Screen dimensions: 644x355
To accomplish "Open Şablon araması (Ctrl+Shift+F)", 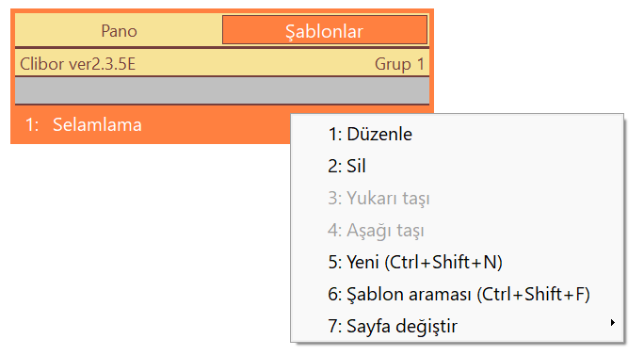I will (457, 294).
